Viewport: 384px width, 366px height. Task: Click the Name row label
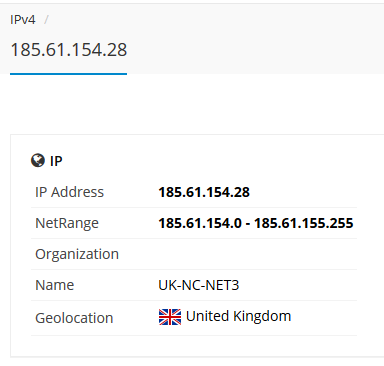pyautogui.click(x=55, y=285)
